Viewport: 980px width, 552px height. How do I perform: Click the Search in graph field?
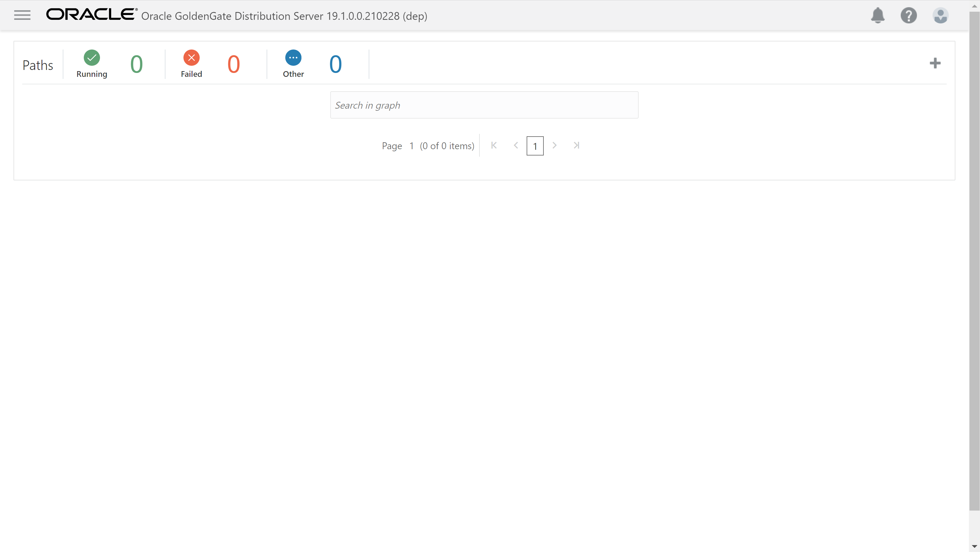click(484, 105)
